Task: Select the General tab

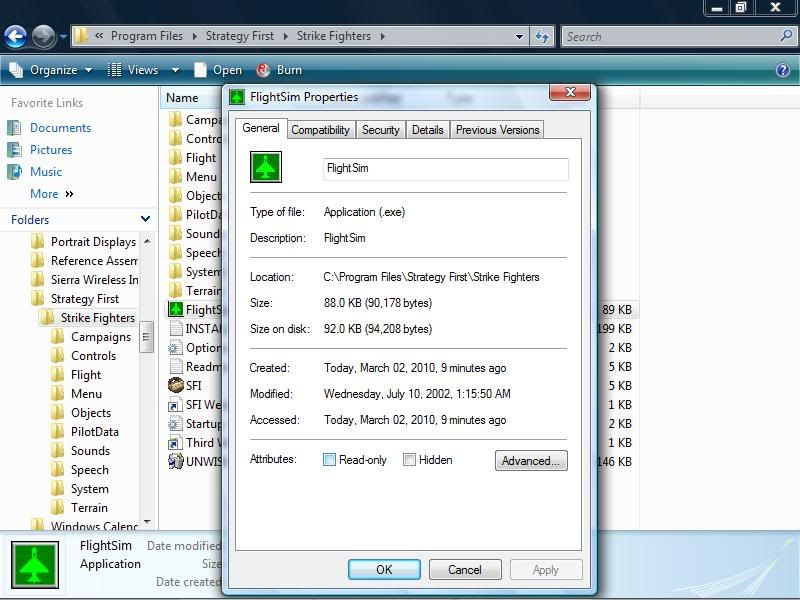Action: click(261, 128)
